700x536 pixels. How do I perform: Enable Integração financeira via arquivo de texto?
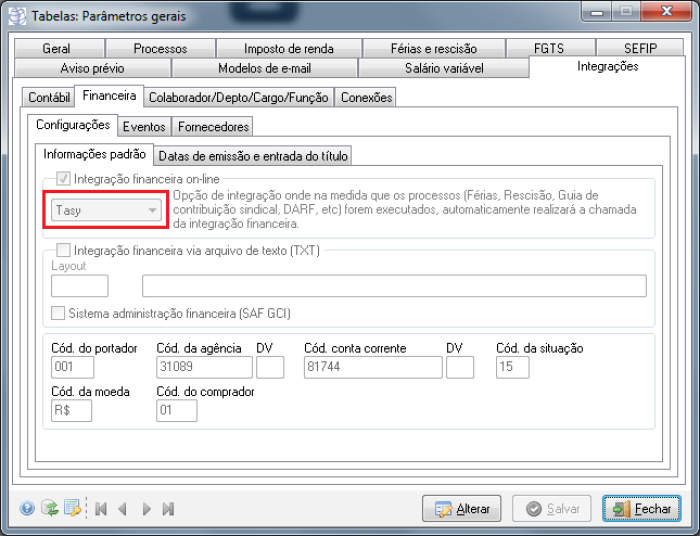pos(64,250)
